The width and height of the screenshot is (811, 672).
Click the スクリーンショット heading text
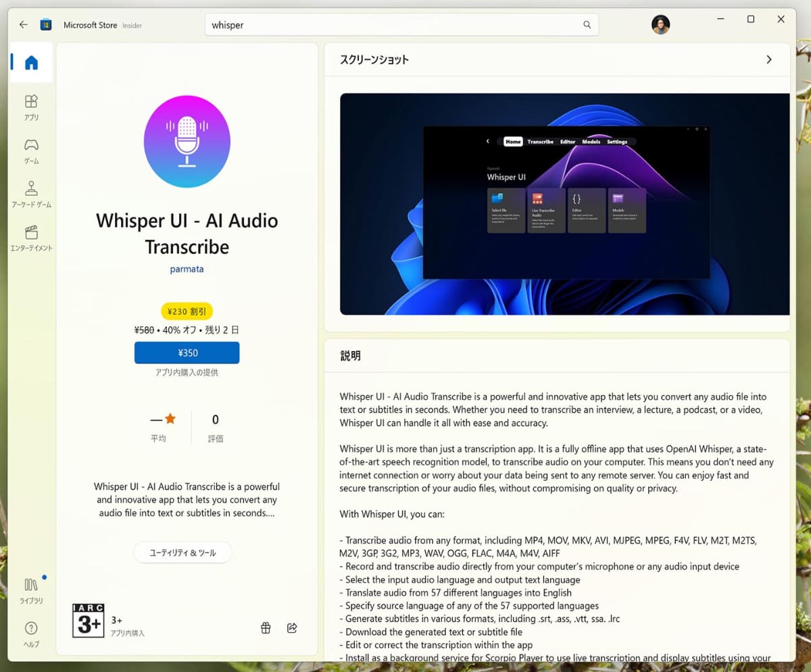coord(374,59)
